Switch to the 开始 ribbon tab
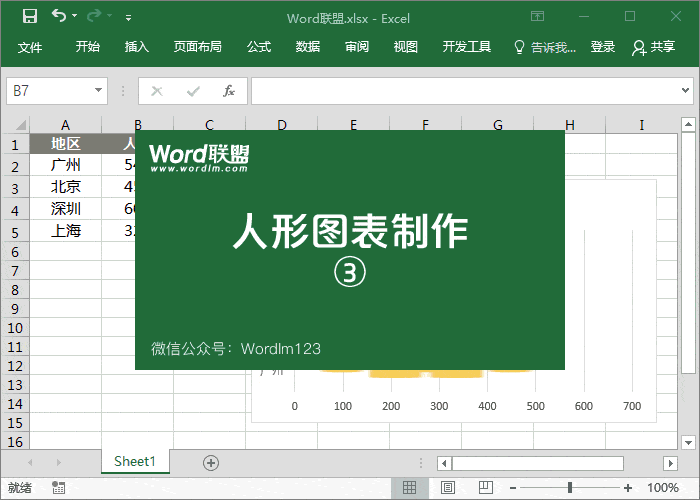The image size is (700, 500). tap(88, 46)
